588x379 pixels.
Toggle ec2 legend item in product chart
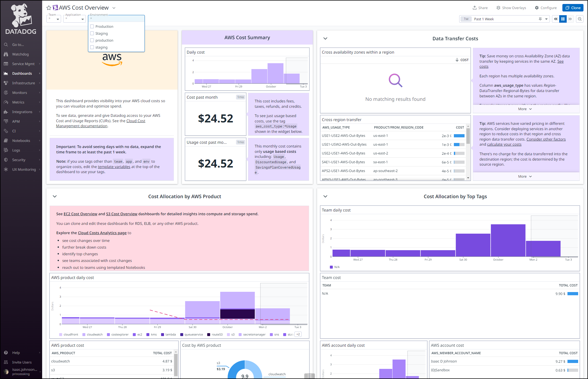[138, 334]
